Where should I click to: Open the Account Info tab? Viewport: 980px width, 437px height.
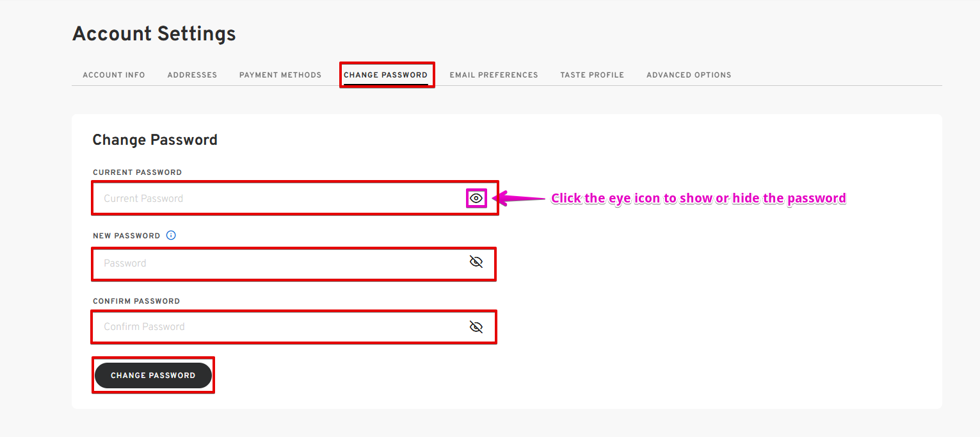tap(114, 75)
